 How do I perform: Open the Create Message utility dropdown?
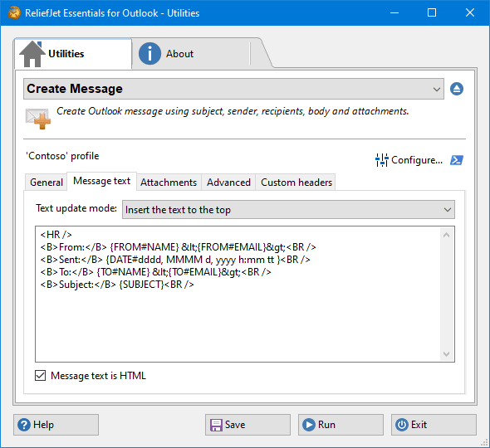tap(233, 89)
